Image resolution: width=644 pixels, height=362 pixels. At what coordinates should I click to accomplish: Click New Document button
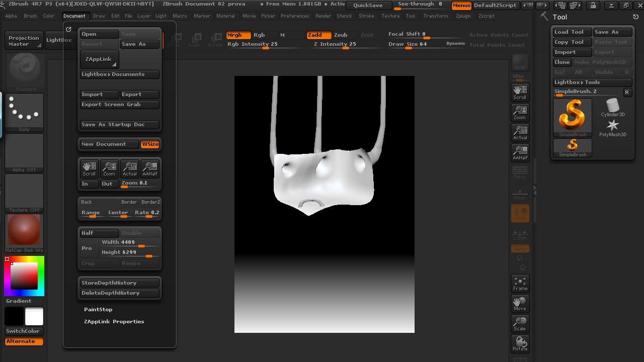(x=109, y=144)
